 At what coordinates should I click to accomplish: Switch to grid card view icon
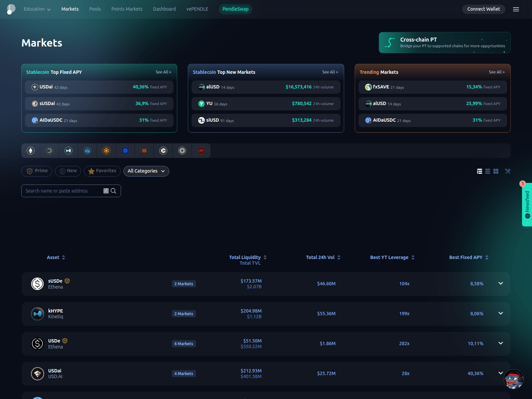click(x=496, y=171)
